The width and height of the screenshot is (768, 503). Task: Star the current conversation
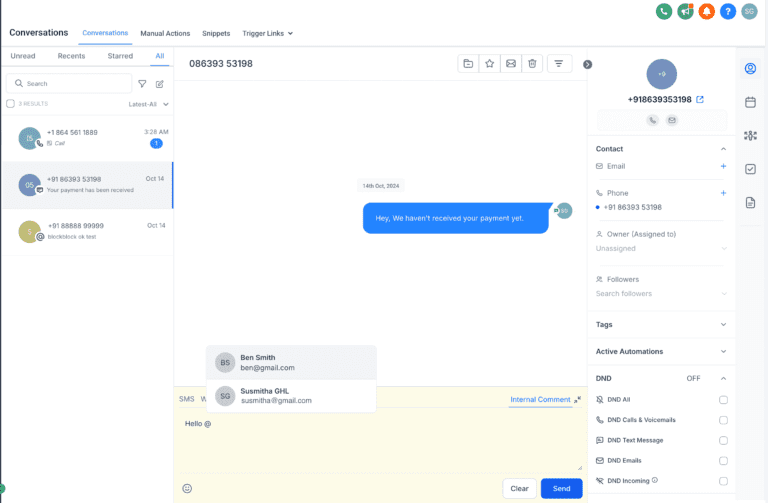point(489,64)
